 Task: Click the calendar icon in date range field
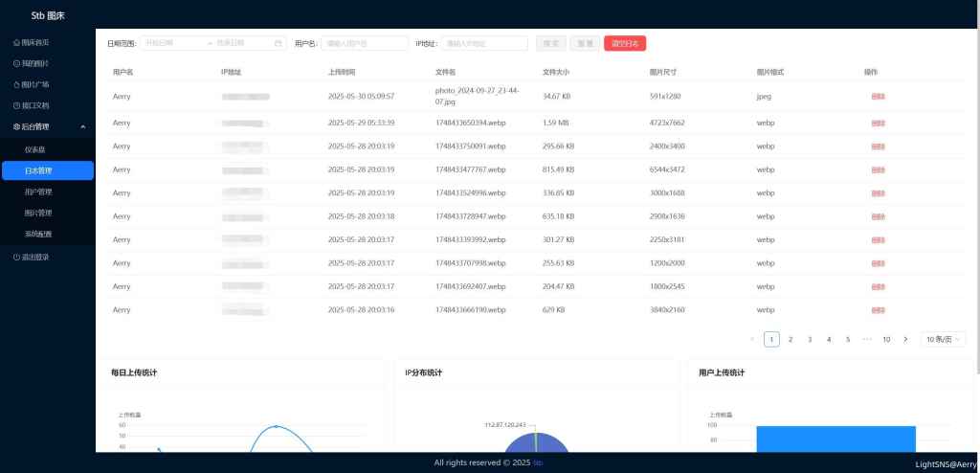[x=278, y=43]
